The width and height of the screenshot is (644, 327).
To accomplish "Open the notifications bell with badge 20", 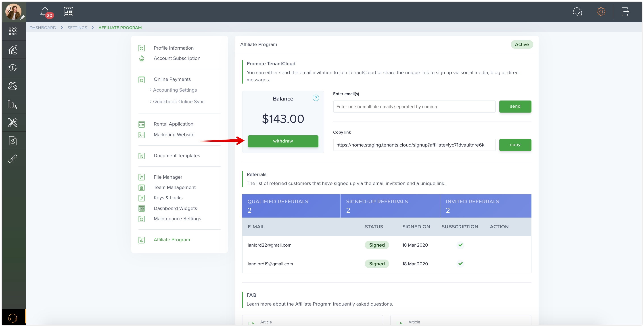I will coord(46,12).
